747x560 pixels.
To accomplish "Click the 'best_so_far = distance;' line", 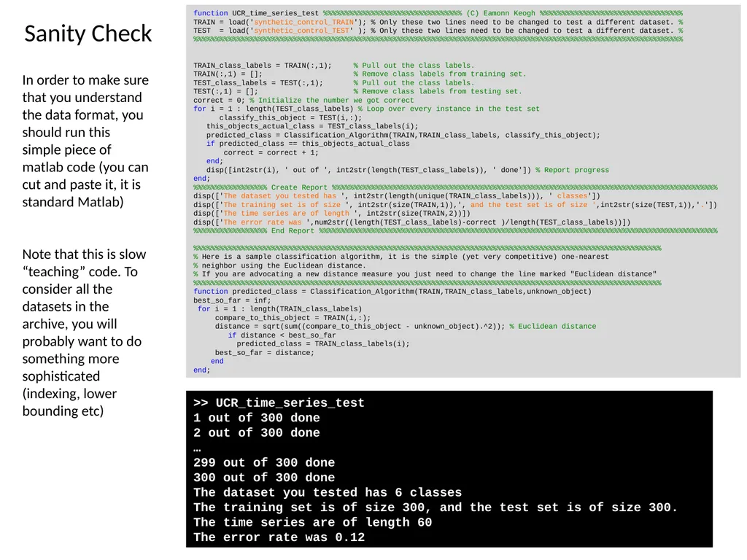I will (x=264, y=353).
